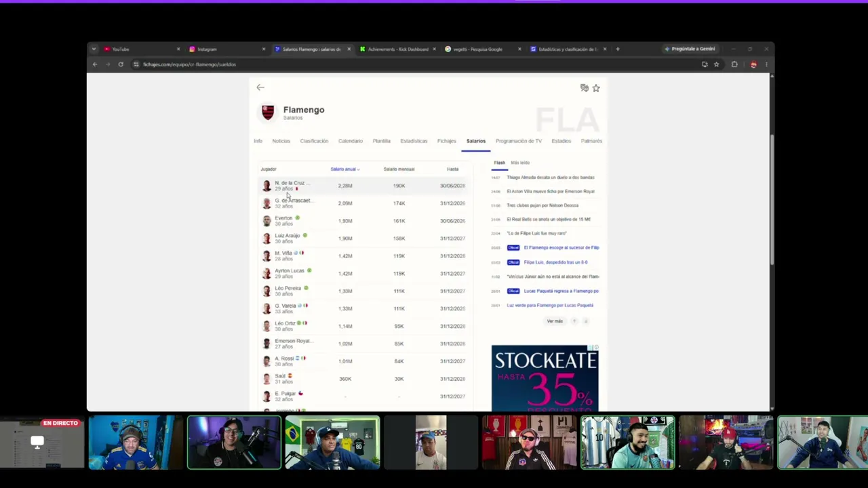Click E. Pulgar player name

pos(285,394)
